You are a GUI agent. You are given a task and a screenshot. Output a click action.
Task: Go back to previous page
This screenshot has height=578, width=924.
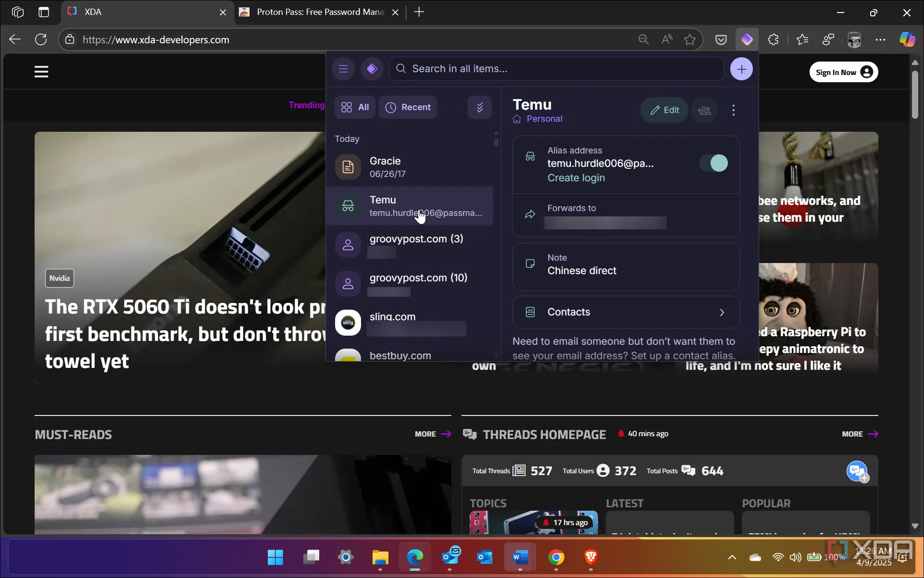pos(15,39)
